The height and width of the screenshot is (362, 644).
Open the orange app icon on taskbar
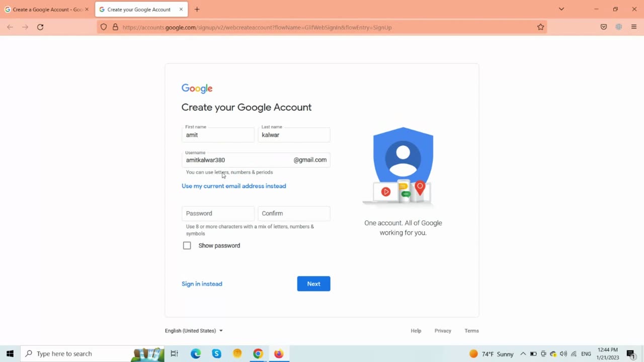coord(237,353)
